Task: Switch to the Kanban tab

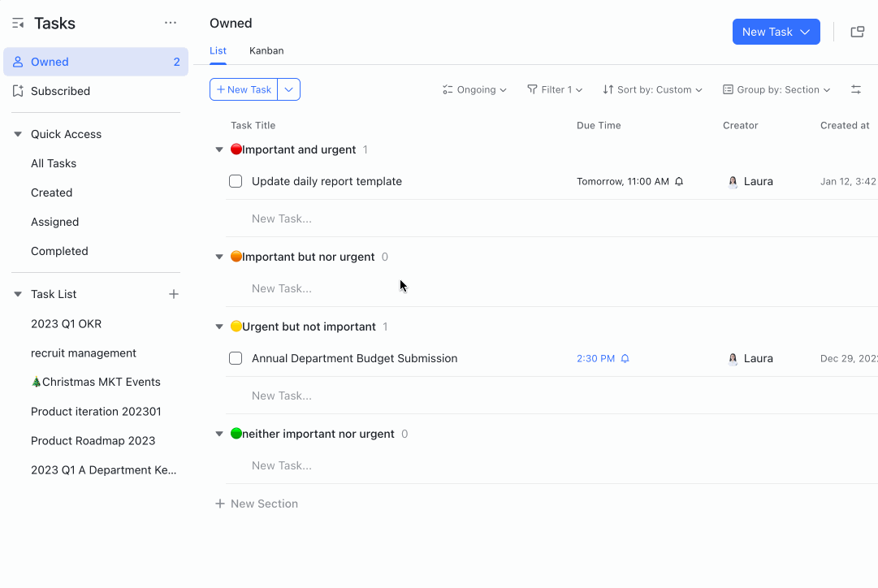Action: tap(266, 50)
